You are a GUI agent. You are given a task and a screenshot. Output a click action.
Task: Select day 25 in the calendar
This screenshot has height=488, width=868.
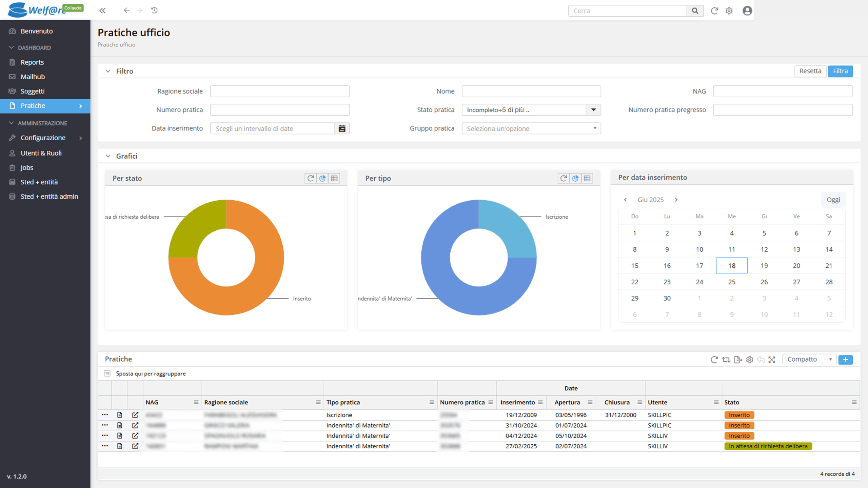click(x=732, y=282)
